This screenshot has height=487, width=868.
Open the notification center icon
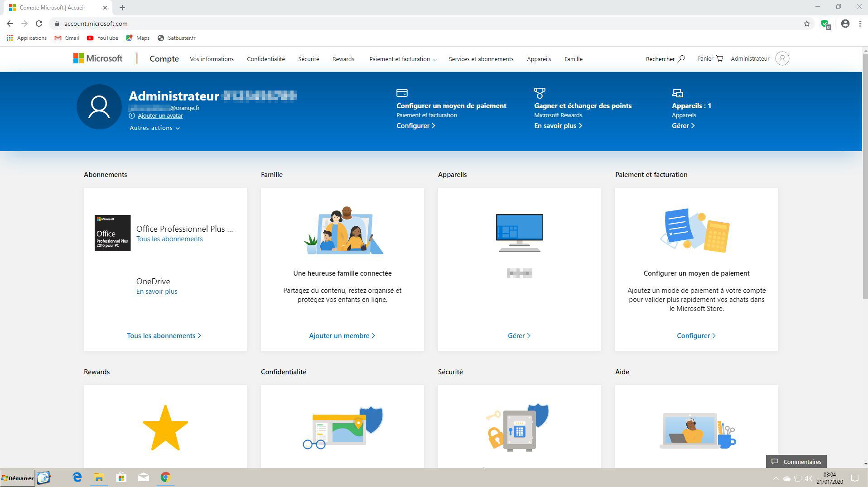[x=855, y=478]
